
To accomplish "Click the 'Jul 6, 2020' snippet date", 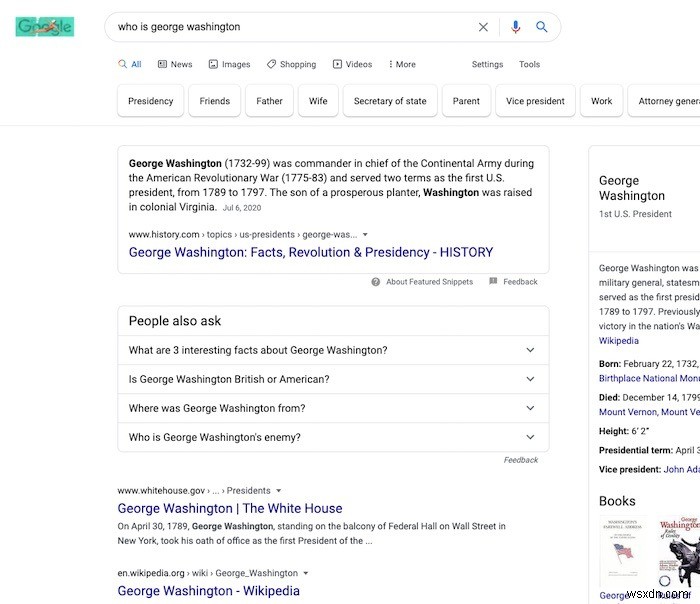I will (242, 208).
